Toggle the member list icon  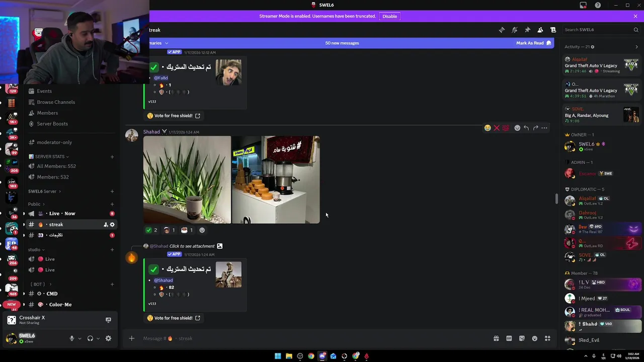(x=540, y=30)
